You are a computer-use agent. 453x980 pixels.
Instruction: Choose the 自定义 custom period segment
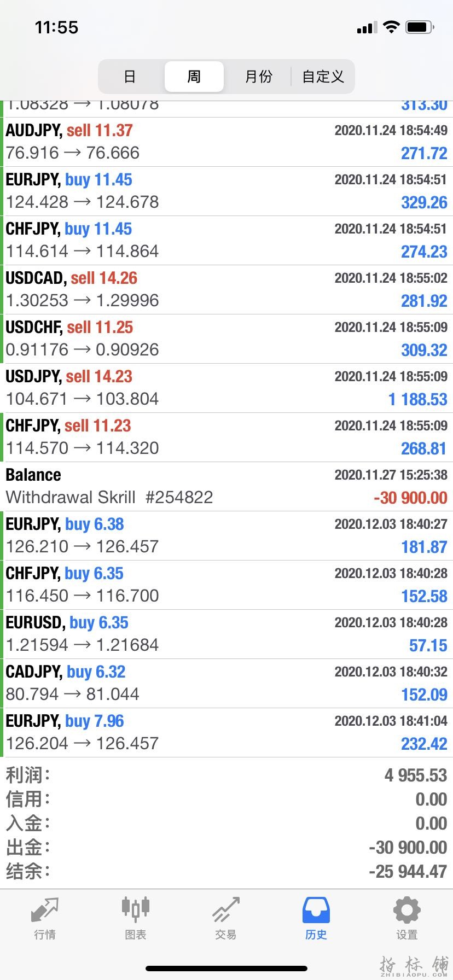click(x=323, y=77)
